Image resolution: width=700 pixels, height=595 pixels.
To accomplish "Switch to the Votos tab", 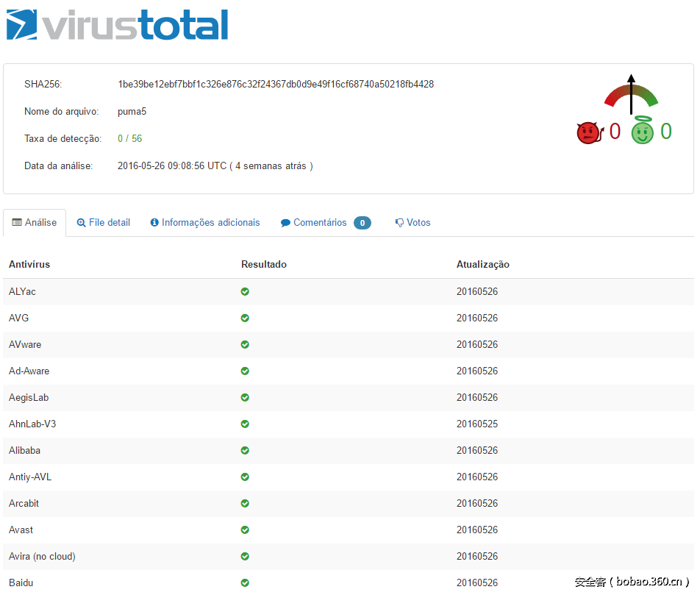I will 413,222.
